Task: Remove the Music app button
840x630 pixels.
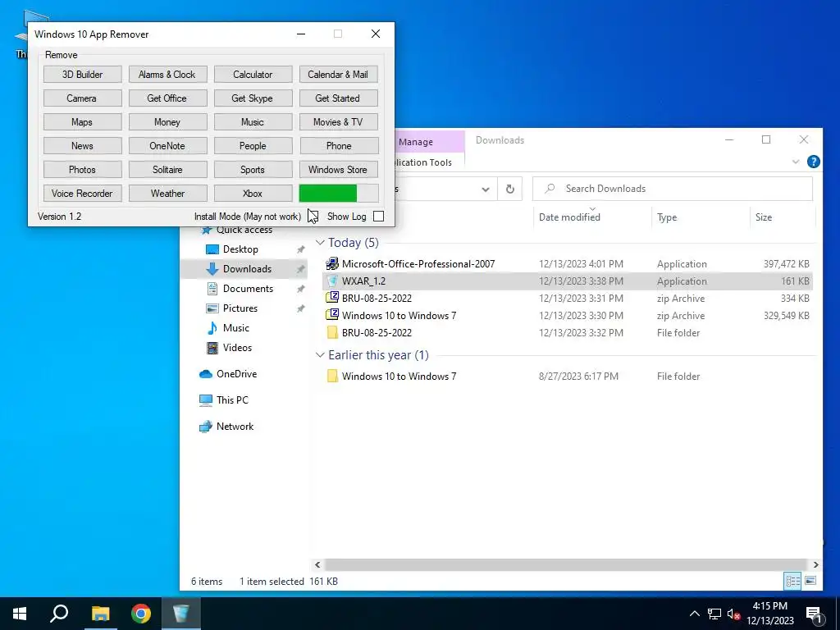Action: pos(253,122)
